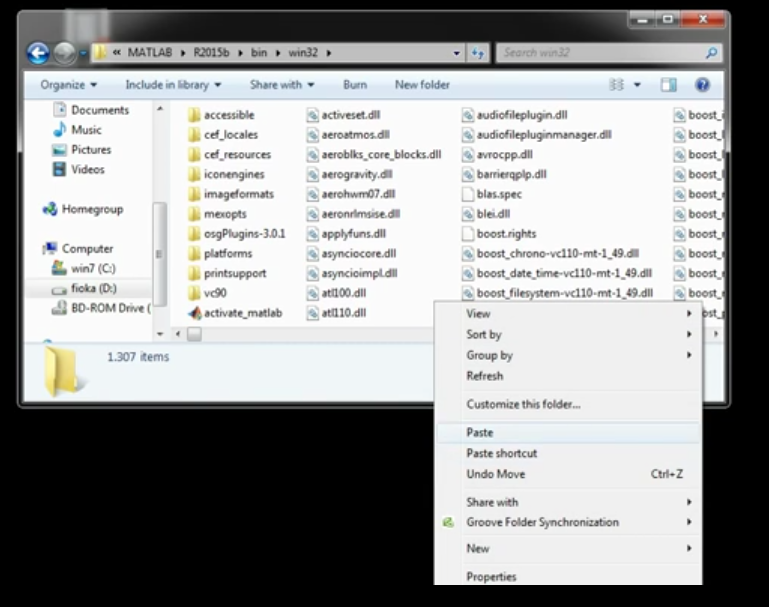This screenshot has width=769, height=607.
Task: Select the accessible folder icon
Action: tap(194, 115)
